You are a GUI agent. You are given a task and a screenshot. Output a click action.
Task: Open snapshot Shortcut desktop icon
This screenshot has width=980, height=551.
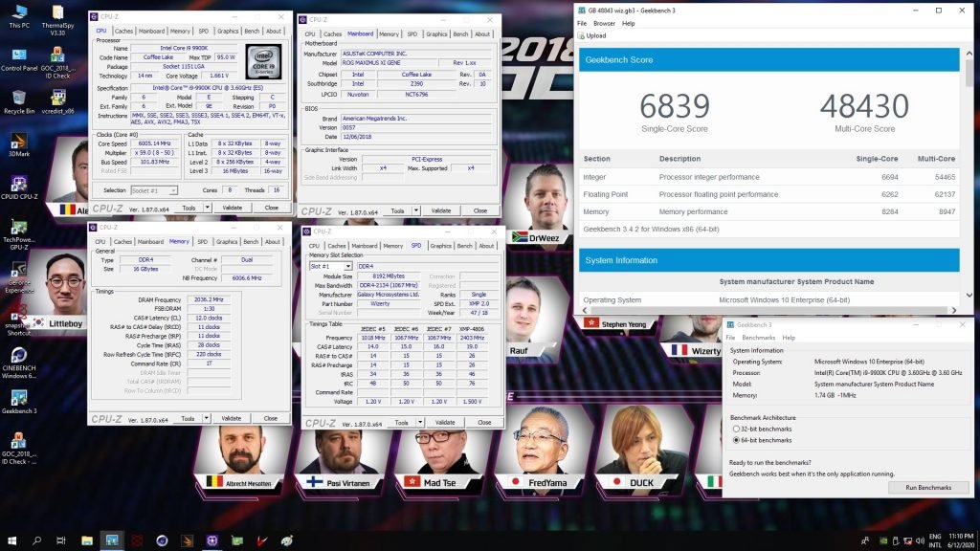click(19, 320)
